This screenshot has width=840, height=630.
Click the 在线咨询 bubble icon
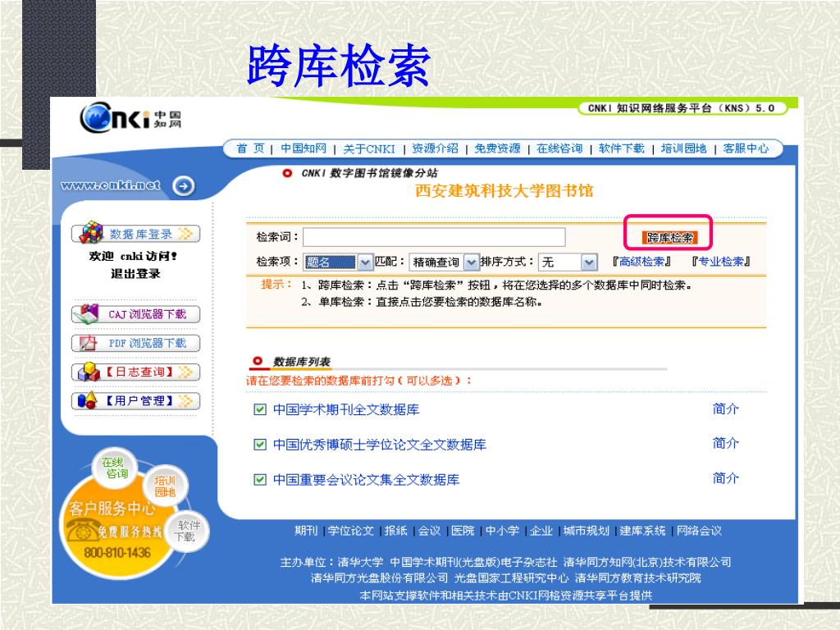[x=115, y=467]
